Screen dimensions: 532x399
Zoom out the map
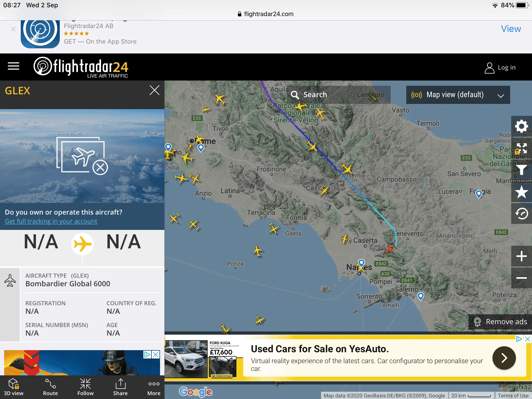pos(521,278)
